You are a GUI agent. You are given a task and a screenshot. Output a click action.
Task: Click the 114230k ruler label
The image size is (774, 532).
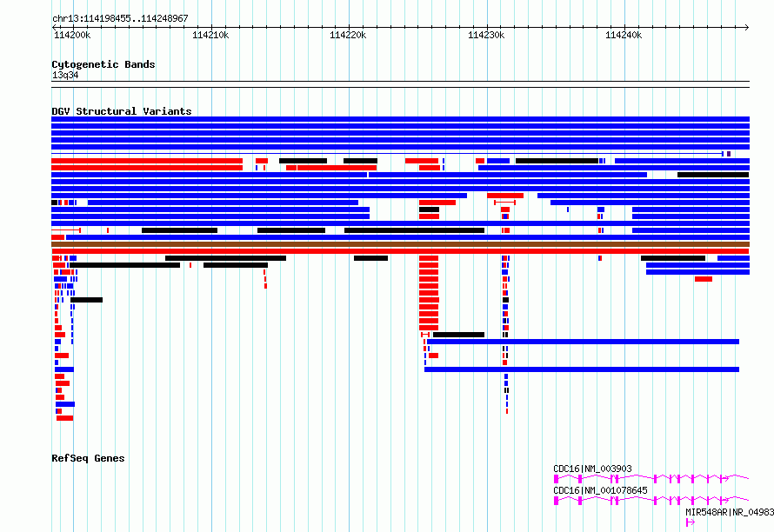click(486, 35)
